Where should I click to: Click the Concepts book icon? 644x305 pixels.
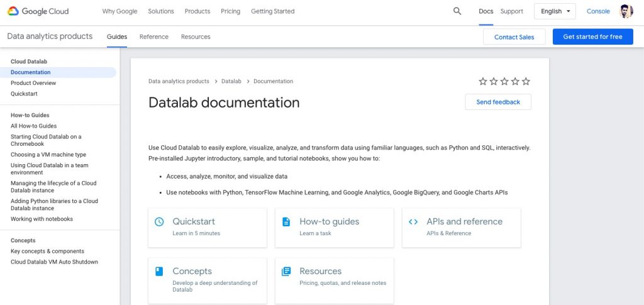[x=159, y=271]
